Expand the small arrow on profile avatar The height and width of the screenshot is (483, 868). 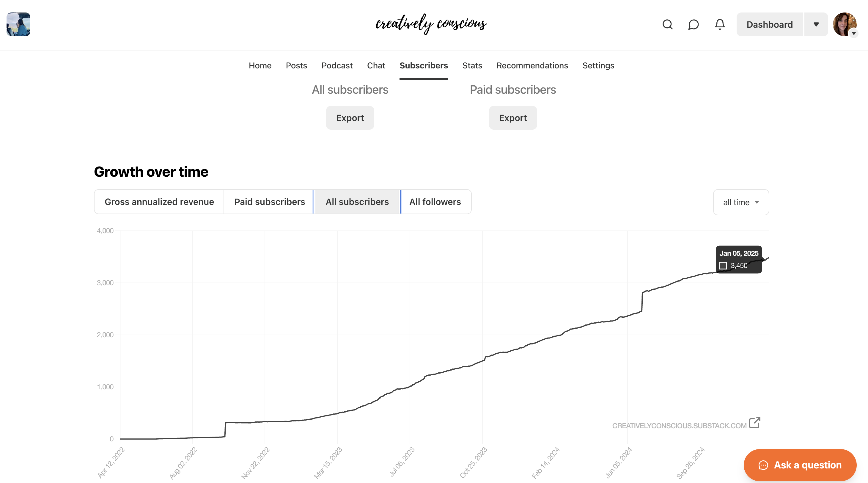pyautogui.click(x=854, y=33)
